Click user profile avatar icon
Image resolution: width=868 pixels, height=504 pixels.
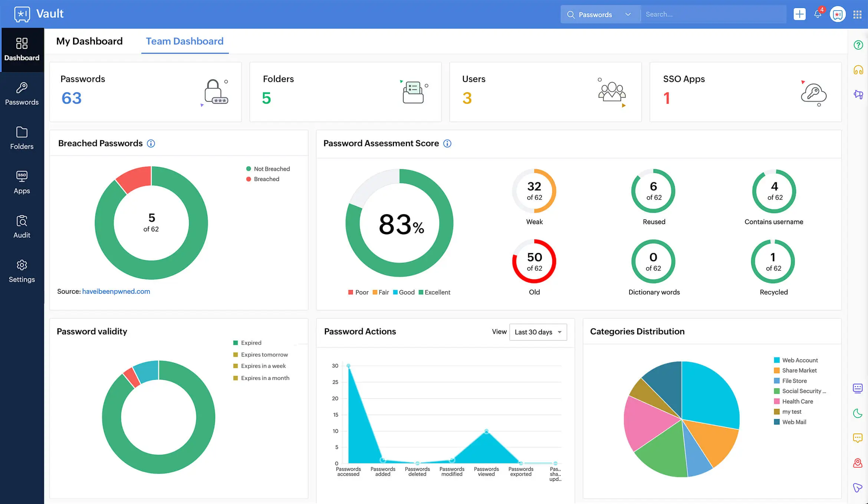pos(838,14)
